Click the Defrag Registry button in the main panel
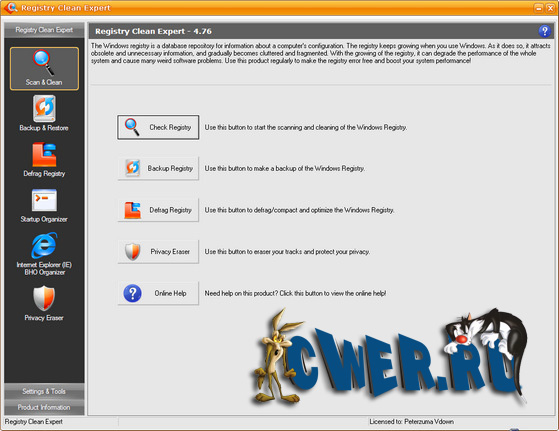Viewport: 559px width, 431px height. 158,210
